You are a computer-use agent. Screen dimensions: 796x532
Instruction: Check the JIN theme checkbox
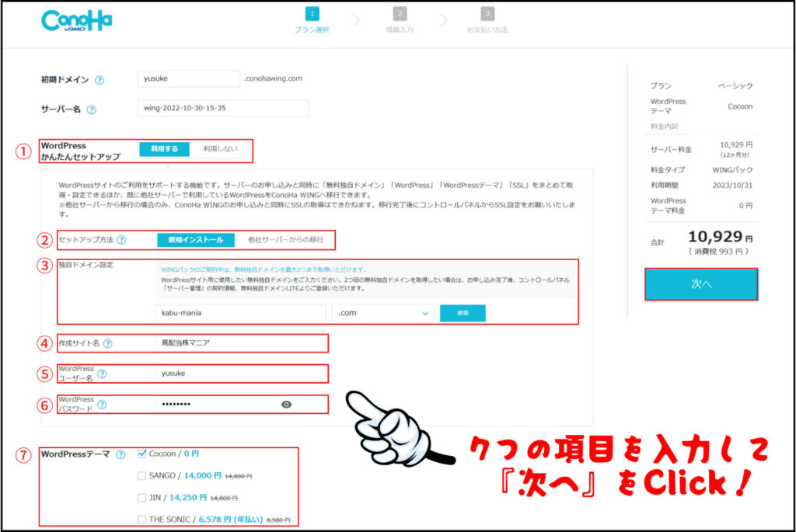click(x=142, y=498)
